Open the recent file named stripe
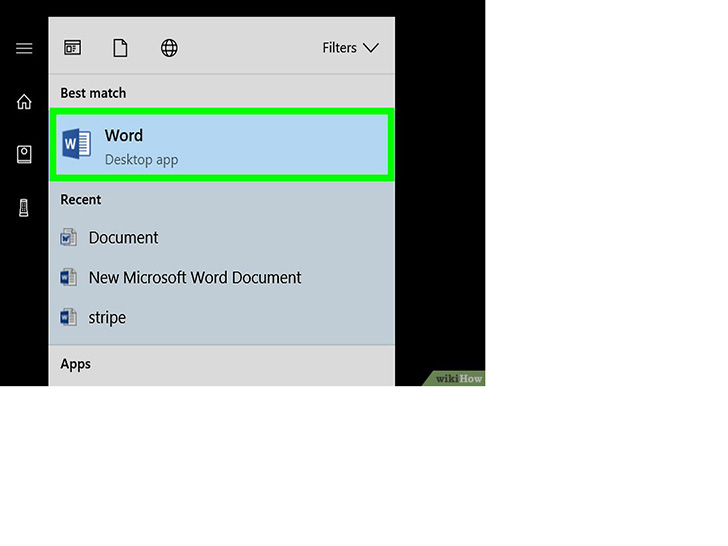 (x=107, y=318)
